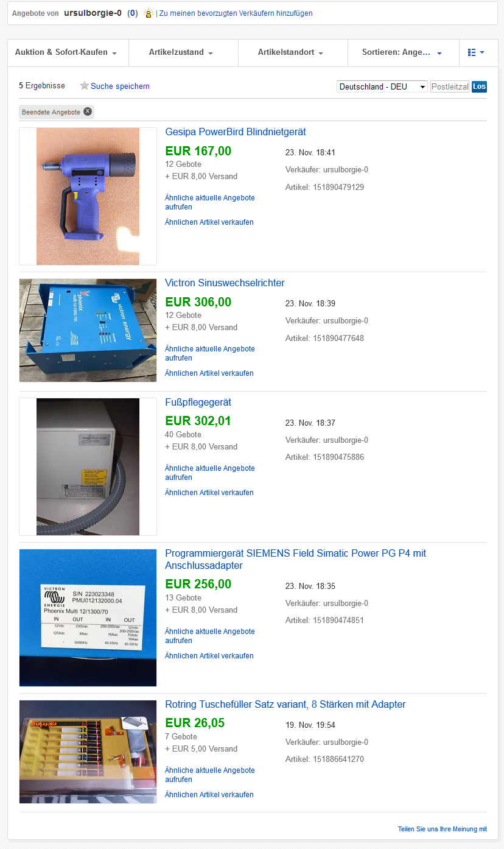Choose country from Deutschland - DEU combo box

[382, 86]
